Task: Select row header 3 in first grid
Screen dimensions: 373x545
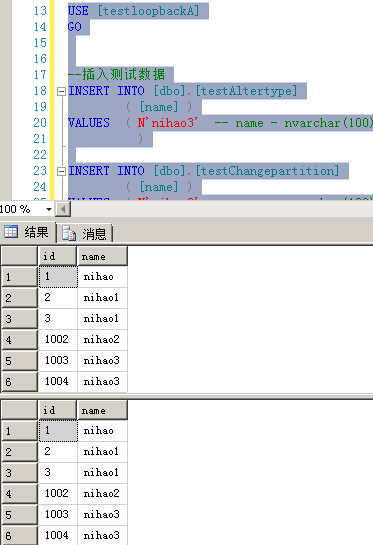Action: coord(19,319)
